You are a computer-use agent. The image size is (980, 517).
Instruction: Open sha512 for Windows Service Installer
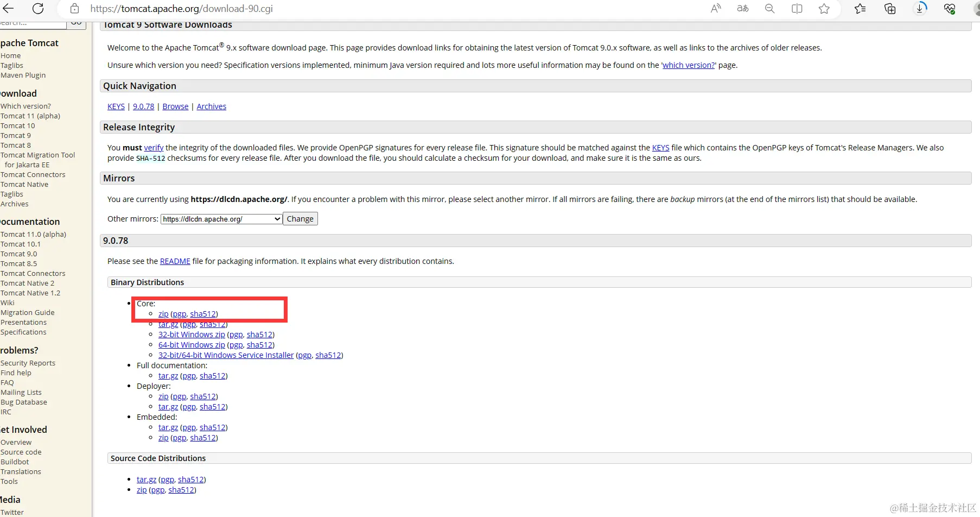pyautogui.click(x=328, y=355)
